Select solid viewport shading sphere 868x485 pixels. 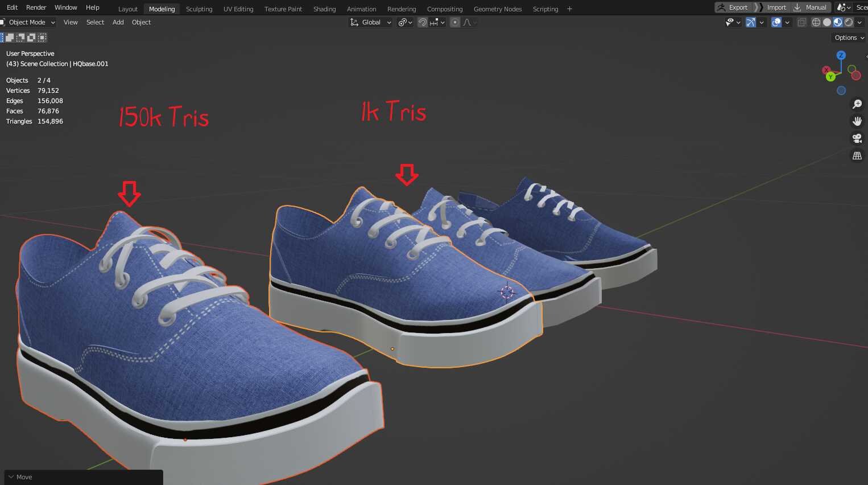tap(826, 22)
